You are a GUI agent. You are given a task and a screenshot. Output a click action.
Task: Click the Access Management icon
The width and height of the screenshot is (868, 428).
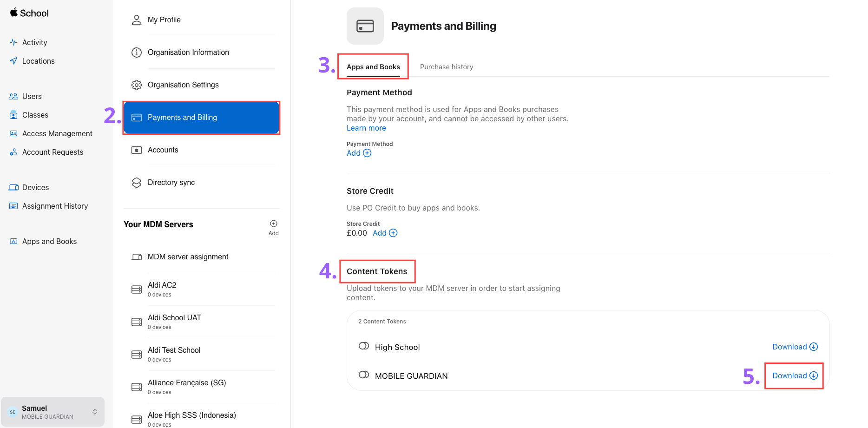13,133
